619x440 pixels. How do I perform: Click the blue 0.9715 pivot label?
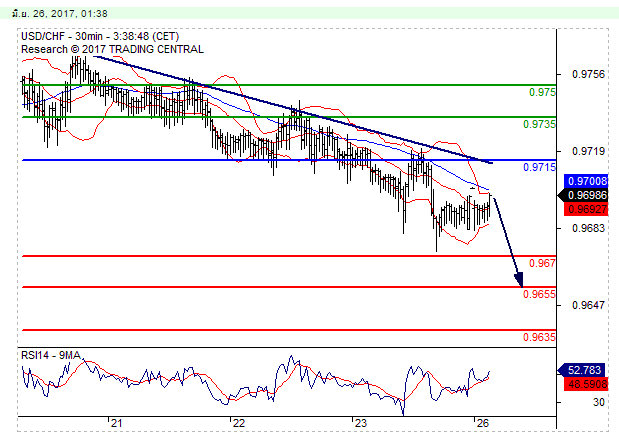(539, 167)
